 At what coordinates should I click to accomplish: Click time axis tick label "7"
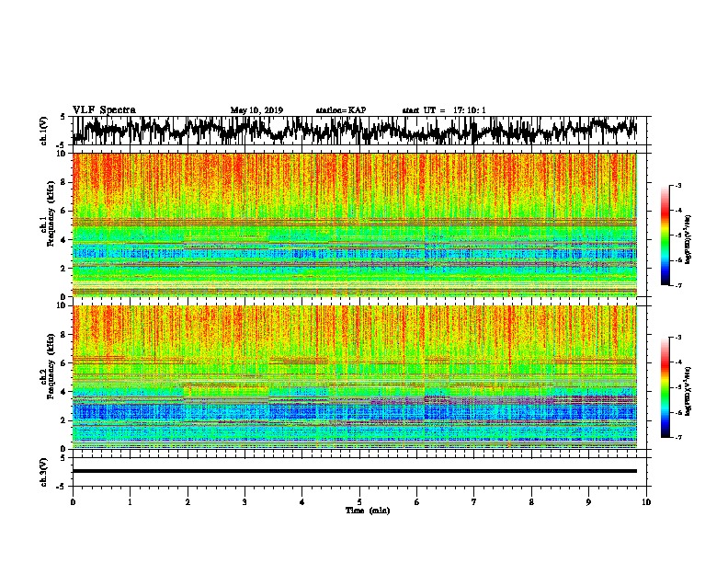(x=474, y=502)
